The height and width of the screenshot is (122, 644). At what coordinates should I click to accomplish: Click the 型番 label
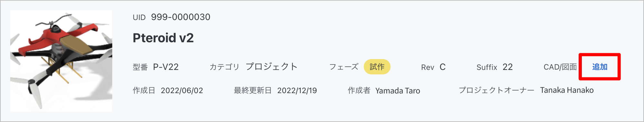pos(140,67)
